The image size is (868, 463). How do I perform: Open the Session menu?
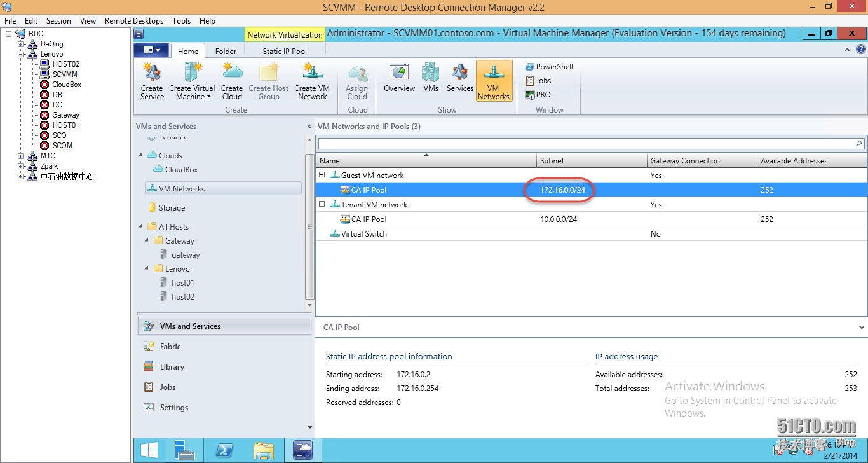click(x=58, y=21)
